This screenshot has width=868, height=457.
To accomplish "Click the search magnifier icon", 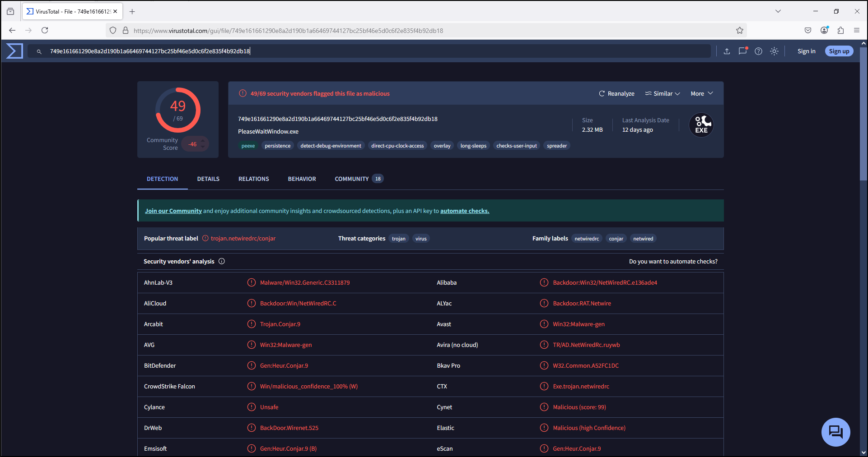I will pyautogui.click(x=39, y=51).
